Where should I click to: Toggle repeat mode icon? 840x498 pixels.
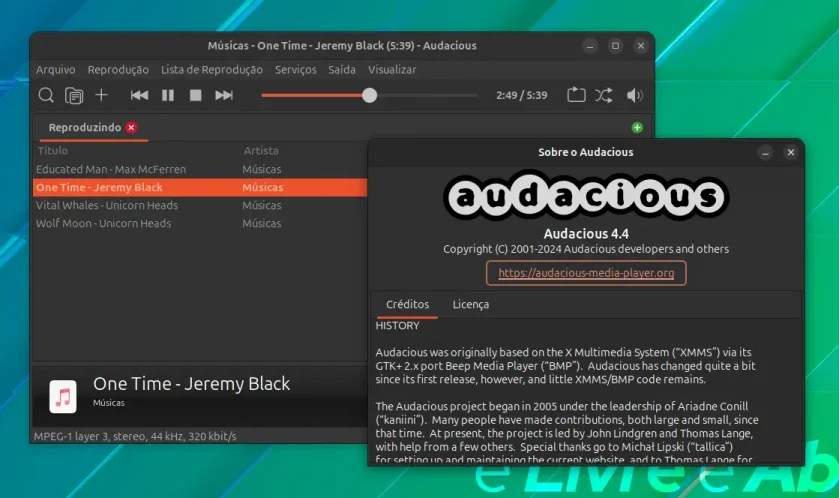pyautogui.click(x=576, y=95)
